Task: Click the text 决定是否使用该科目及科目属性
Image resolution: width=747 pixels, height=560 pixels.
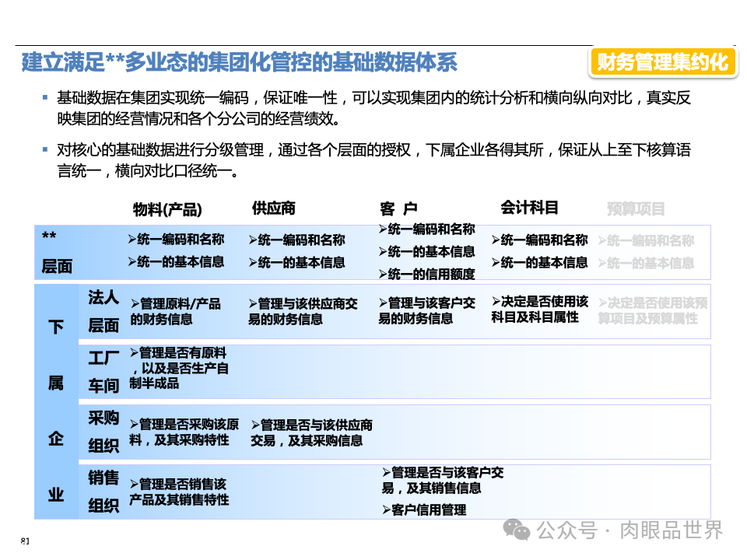Action: pyautogui.click(x=540, y=309)
